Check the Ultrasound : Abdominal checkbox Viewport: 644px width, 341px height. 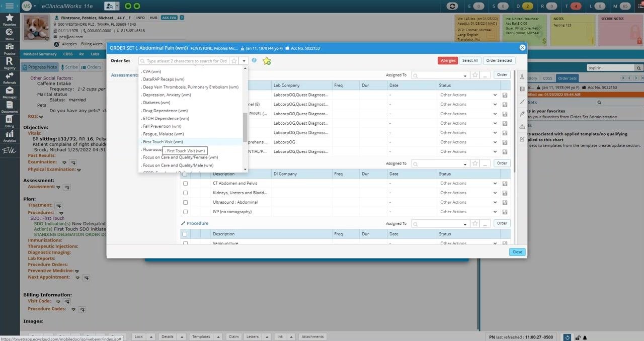[185, 202]
